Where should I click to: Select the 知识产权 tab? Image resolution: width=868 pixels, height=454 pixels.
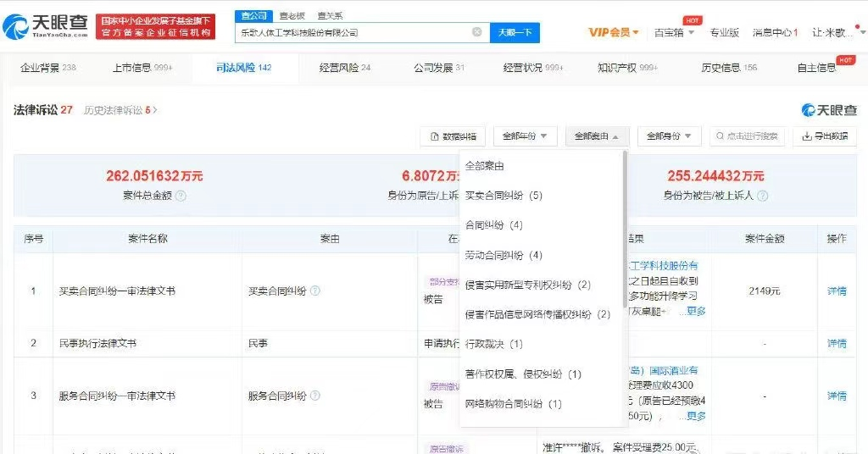(627, 68)
